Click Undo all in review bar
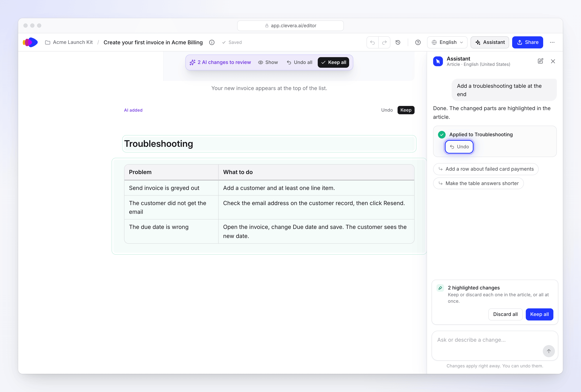This screenshot has height=392, width=581. point(299,62)
